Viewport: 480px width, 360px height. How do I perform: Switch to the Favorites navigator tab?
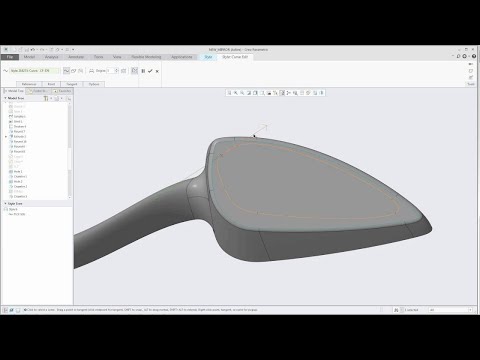point(62,91)
